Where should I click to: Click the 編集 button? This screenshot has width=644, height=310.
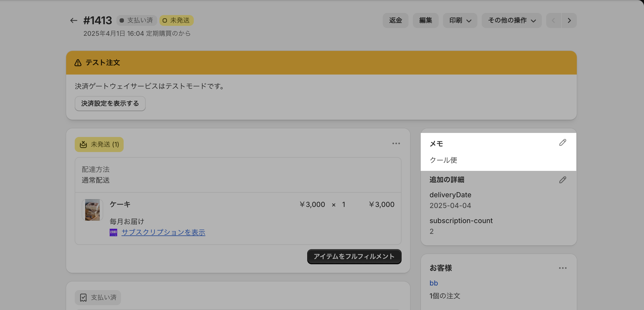coord(425,20)
